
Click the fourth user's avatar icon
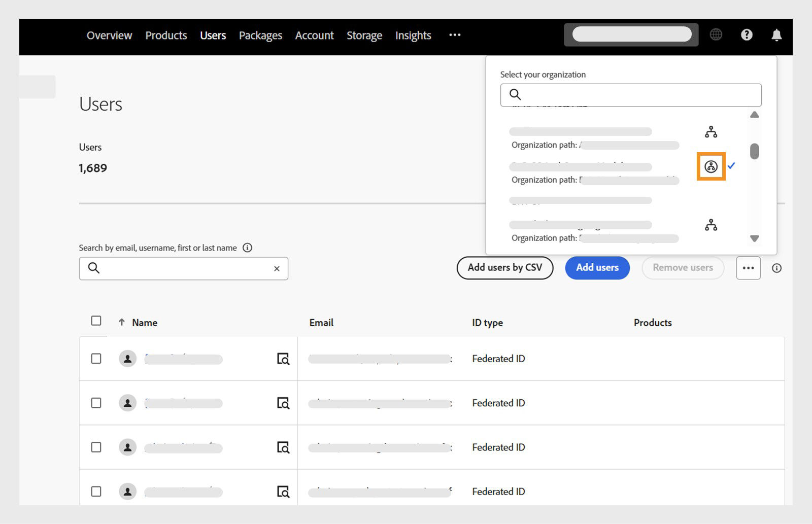pyautogui.click(x=127, y=492)
